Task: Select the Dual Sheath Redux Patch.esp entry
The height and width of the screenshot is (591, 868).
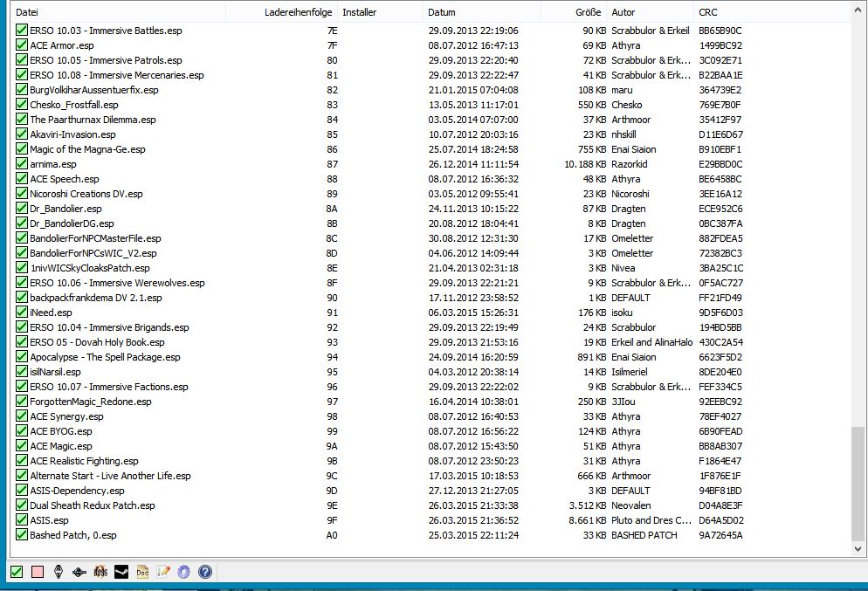Action: (x=92, y=505)
